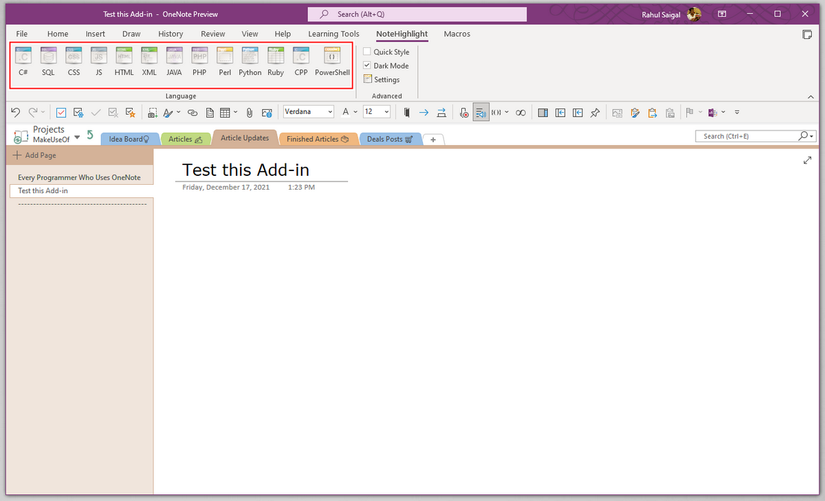
Task: Add a To Do tag checkbox
Action: pyautogui.click(x=61, y=112)
